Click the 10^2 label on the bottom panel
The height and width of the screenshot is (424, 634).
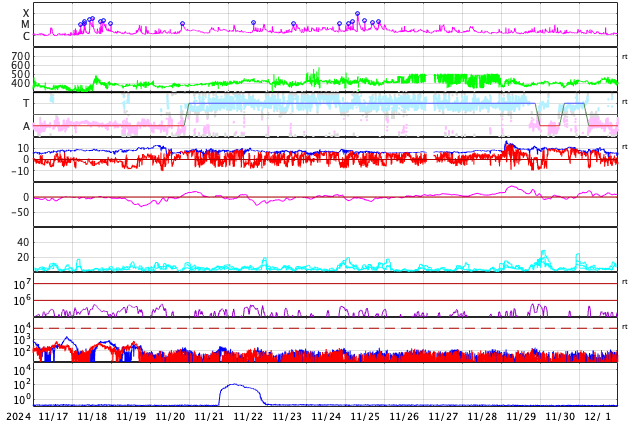click(22, 385)
